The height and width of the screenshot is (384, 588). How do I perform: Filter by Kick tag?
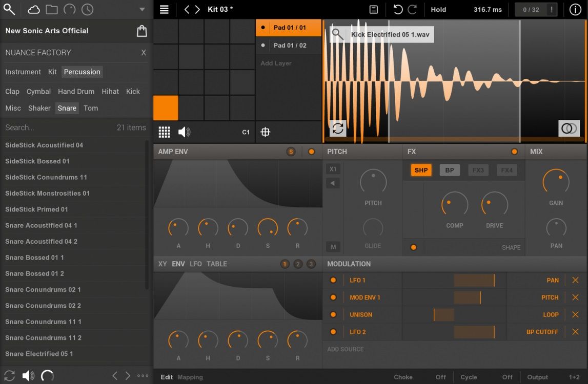pos(133,92)
